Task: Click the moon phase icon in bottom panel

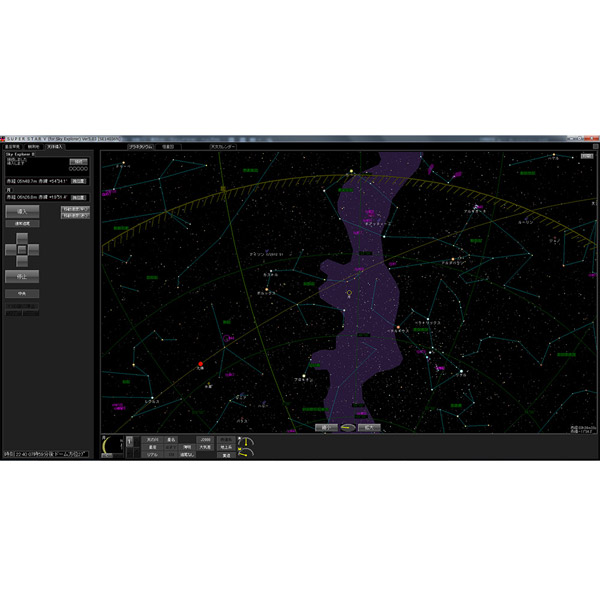Action: pos(110,446)
